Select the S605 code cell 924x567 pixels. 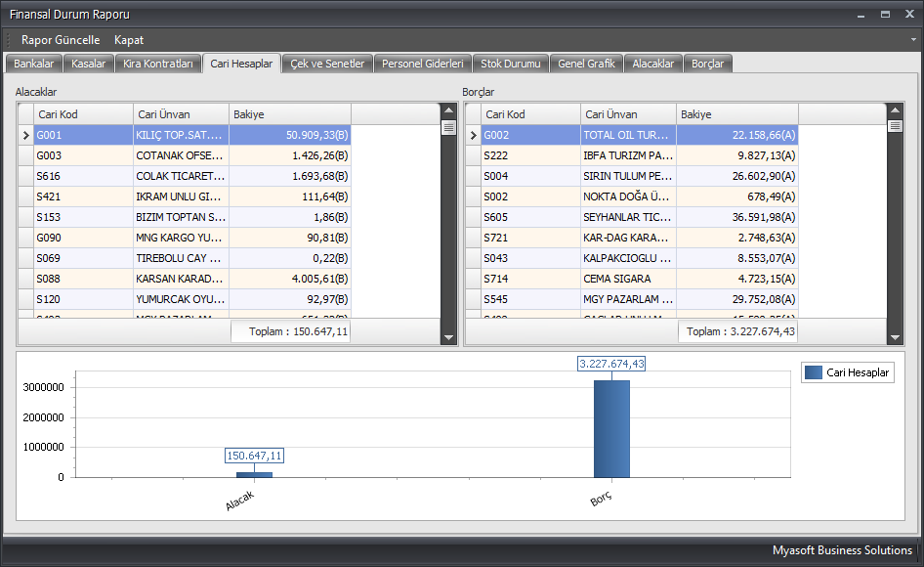click(x=531, y=217)
